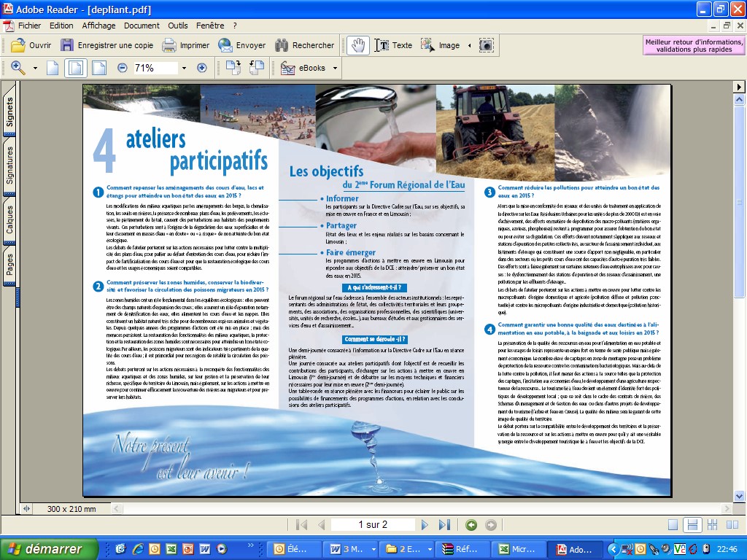
Task: Expand the zoom tool dropdown arrow
Action: (x=35, y=68)
